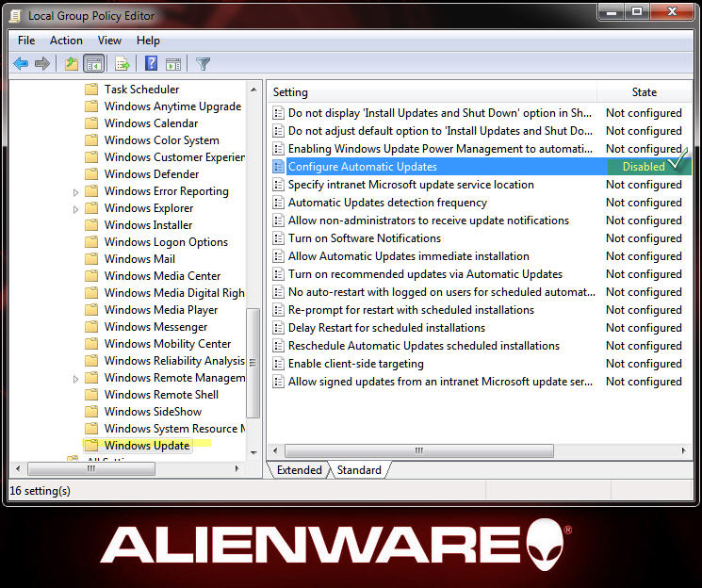Minimize the Local Group Policy Editor window
This screenshot has width=702, height=588.
pyautogui.click(x=612, y=11)
